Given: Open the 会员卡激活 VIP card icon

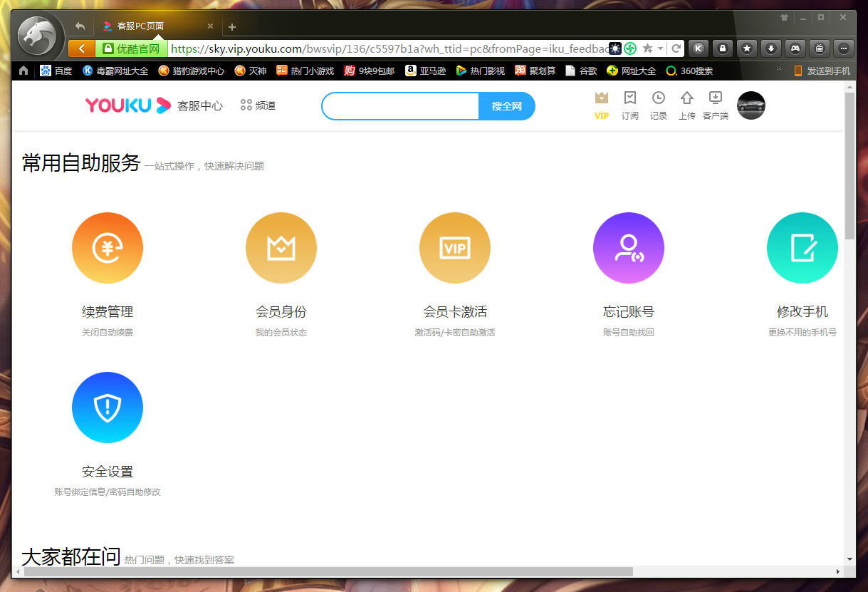Looking at the screenshot, I should [455, 248].
